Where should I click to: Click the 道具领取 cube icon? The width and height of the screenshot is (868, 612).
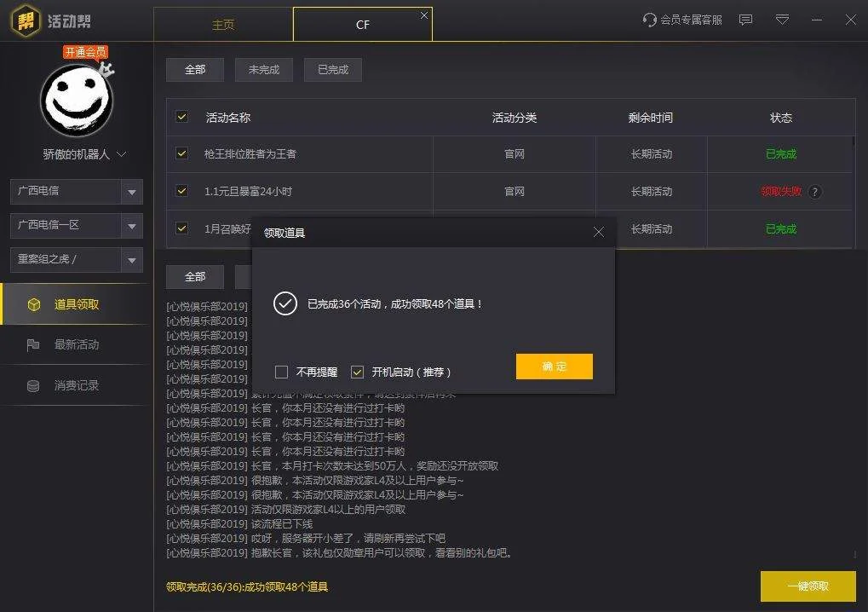point(34,304)
